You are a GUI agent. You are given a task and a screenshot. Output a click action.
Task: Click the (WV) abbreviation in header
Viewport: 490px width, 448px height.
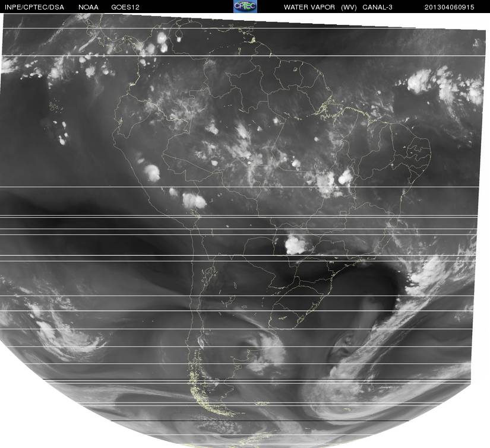[x=349, y=7]
